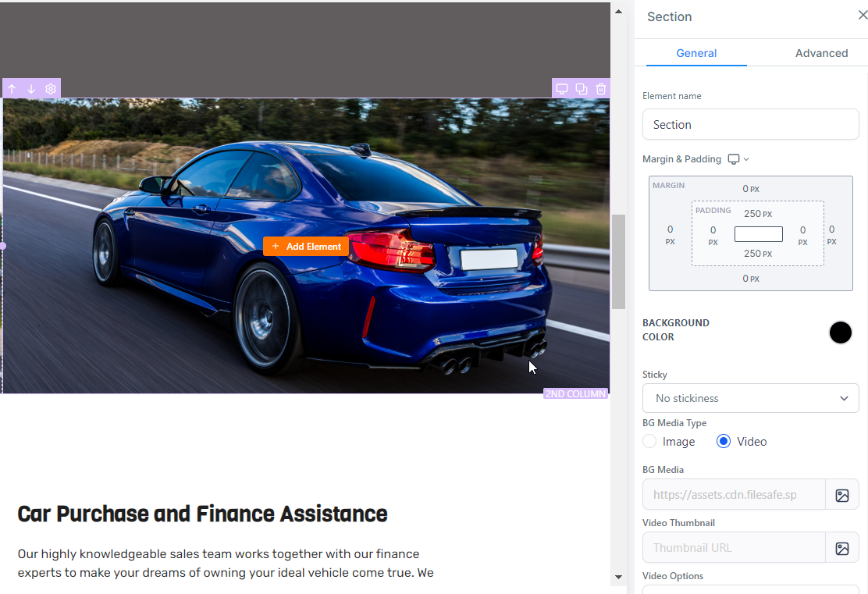
Task: Open section settings gear icon
Action: coord(51,88)
